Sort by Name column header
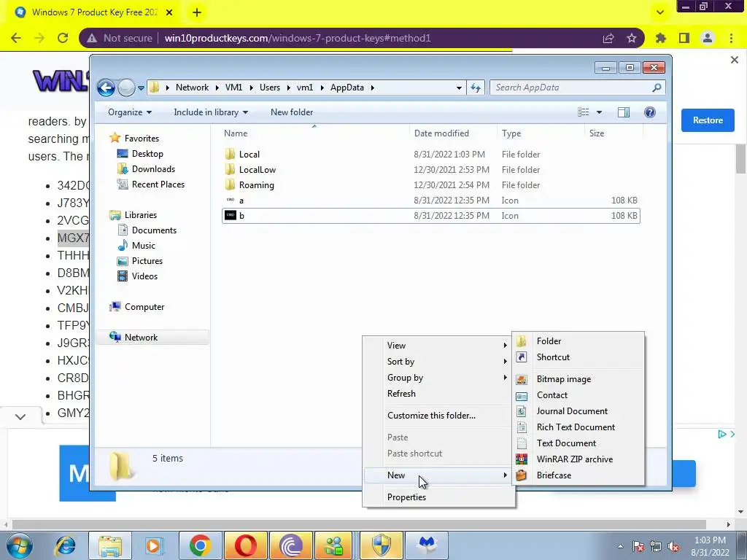 tap(314, 133)
